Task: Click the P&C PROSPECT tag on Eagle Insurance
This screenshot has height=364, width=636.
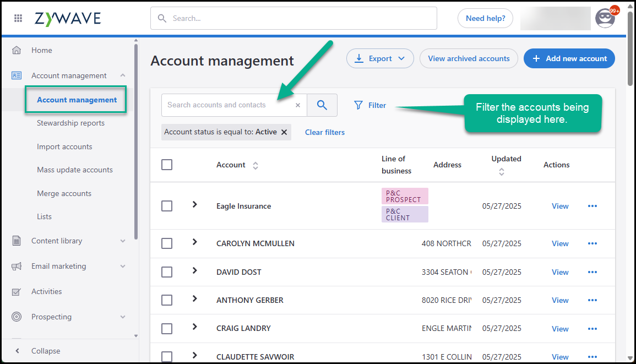Action: (x=404, y=196)
